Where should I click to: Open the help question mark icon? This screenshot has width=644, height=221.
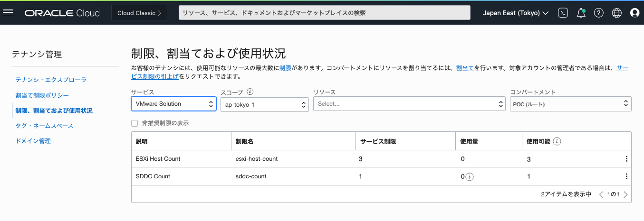coord(599,13)
